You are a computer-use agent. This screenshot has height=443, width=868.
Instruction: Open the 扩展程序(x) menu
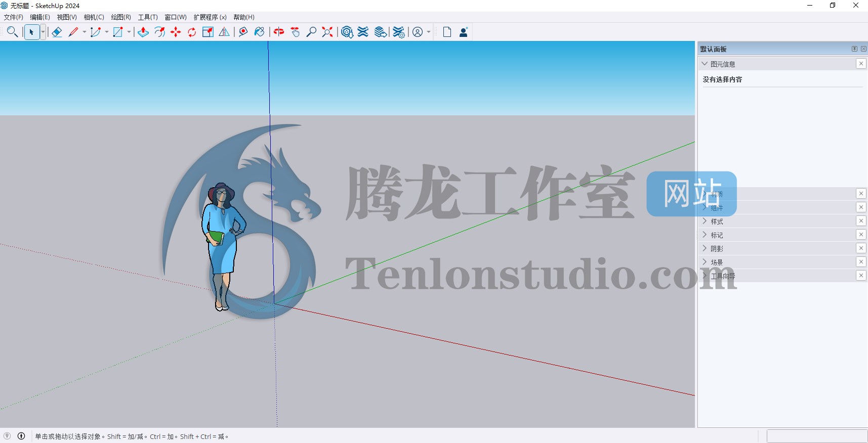coord(210,17)
